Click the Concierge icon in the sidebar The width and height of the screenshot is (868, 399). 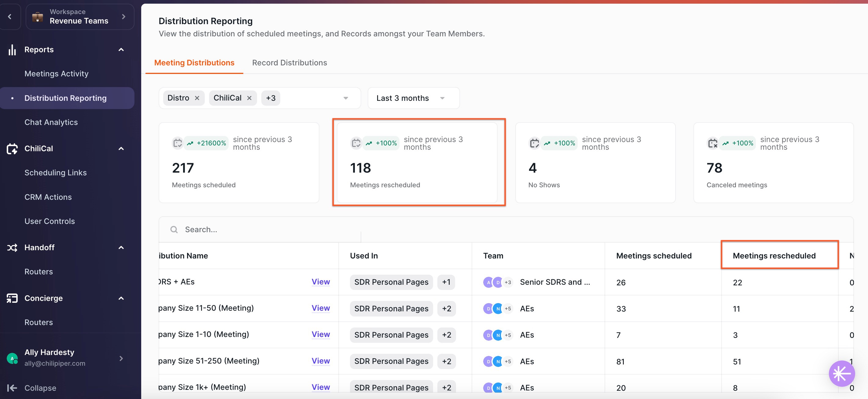[x=12, y=298]
